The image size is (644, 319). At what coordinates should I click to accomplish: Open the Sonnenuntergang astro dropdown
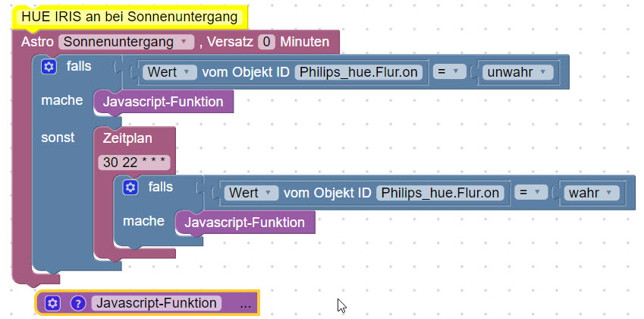(x=127, y=41)
